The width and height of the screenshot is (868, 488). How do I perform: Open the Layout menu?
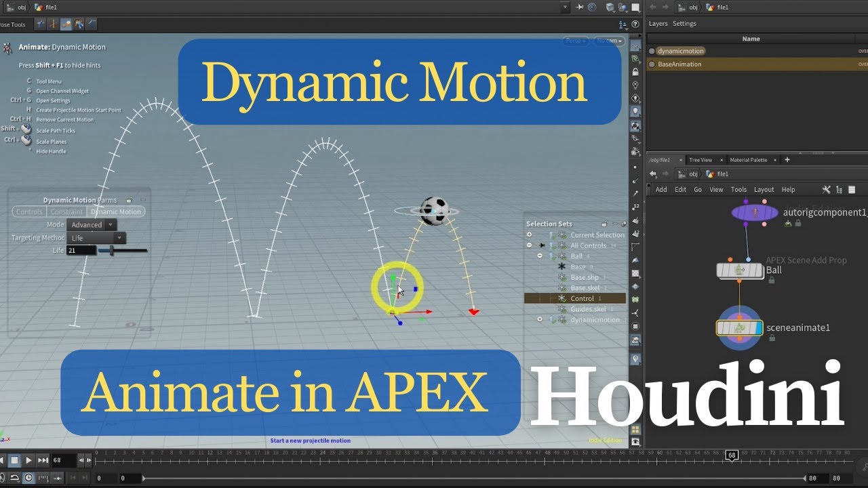click(764, 190)
